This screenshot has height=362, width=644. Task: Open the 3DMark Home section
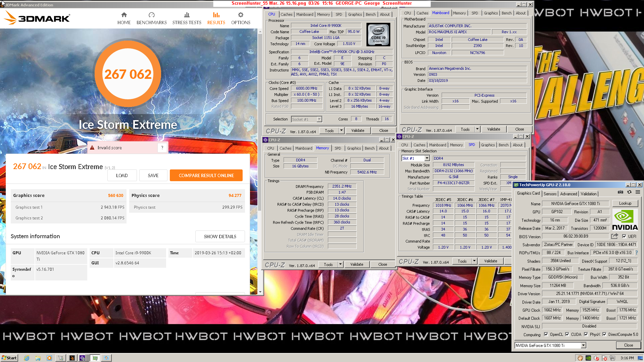coord(124,18)
